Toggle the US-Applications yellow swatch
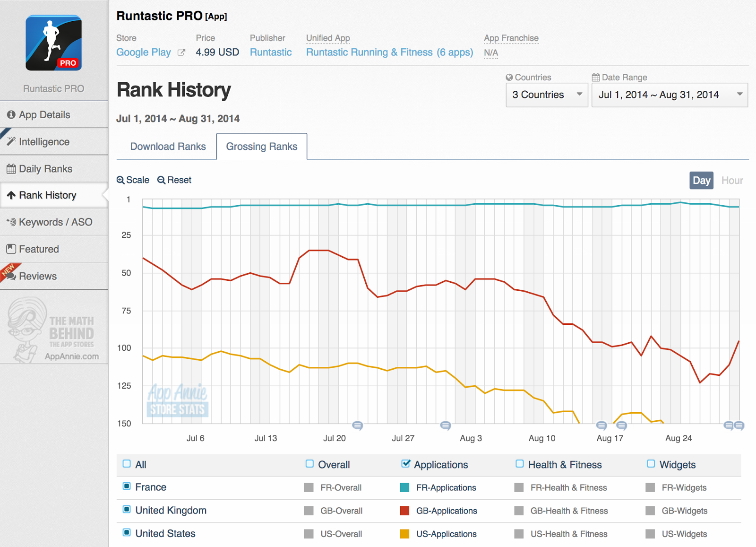This screenshot has width=756, height=547. 404,534
